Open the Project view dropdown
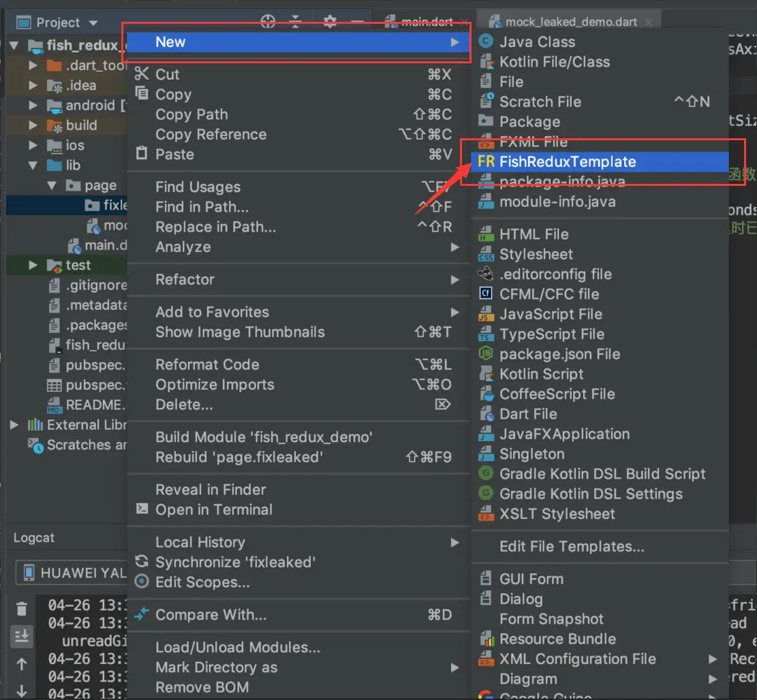 (x=93, y=22)
